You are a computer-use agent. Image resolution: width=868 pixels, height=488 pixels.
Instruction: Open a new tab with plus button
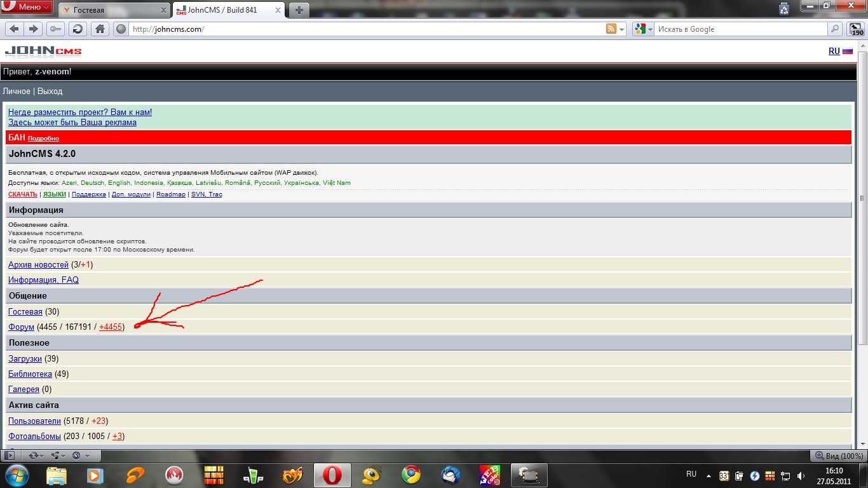coord(299,10)
